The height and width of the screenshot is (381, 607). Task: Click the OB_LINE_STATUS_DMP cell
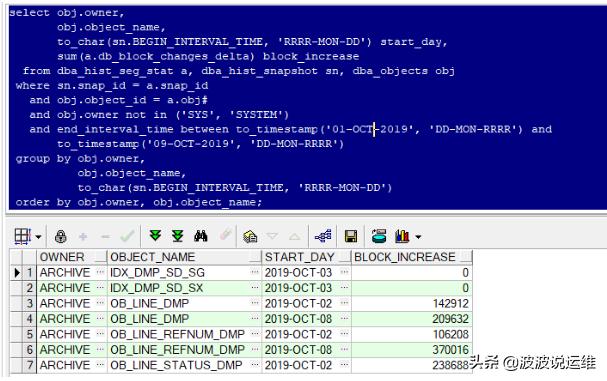(x=176, y=365)
